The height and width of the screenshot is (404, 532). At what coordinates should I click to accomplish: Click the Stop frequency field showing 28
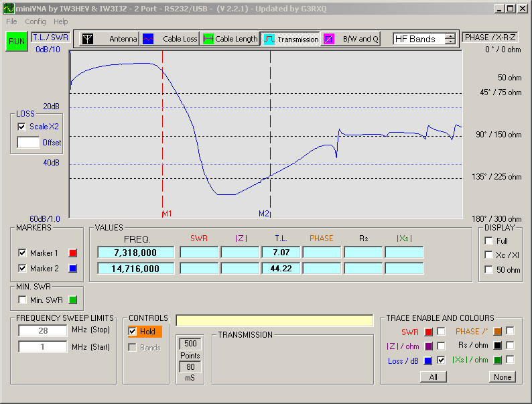pyautogui.click(x=43, y=330)
